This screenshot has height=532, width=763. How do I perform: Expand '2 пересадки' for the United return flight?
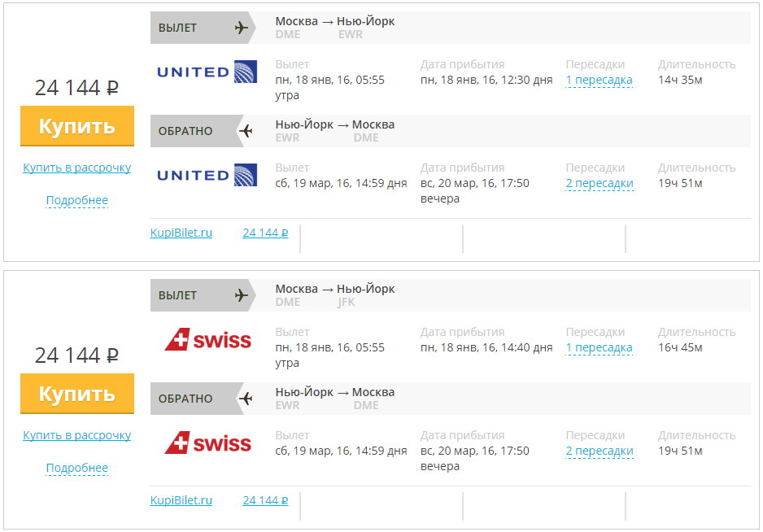pos(599,184)
